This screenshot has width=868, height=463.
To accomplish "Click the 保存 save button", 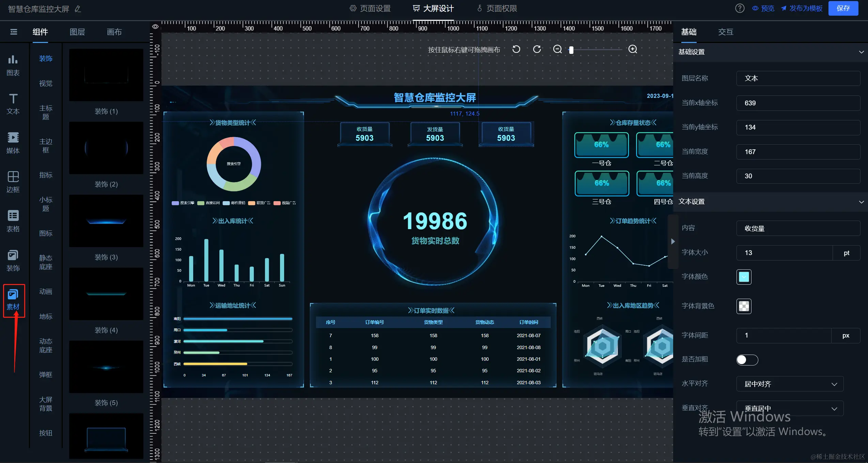I will tap(843, 9).
